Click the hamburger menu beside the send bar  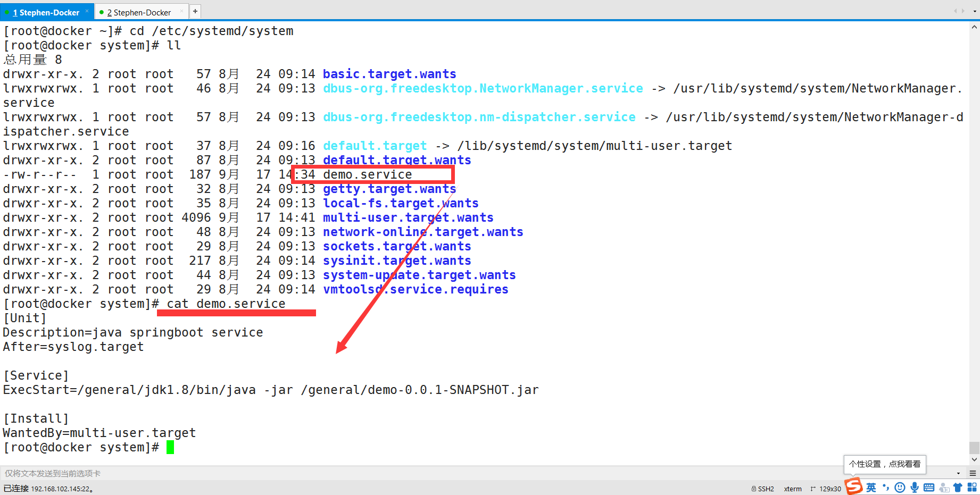[x=973, y=473]
